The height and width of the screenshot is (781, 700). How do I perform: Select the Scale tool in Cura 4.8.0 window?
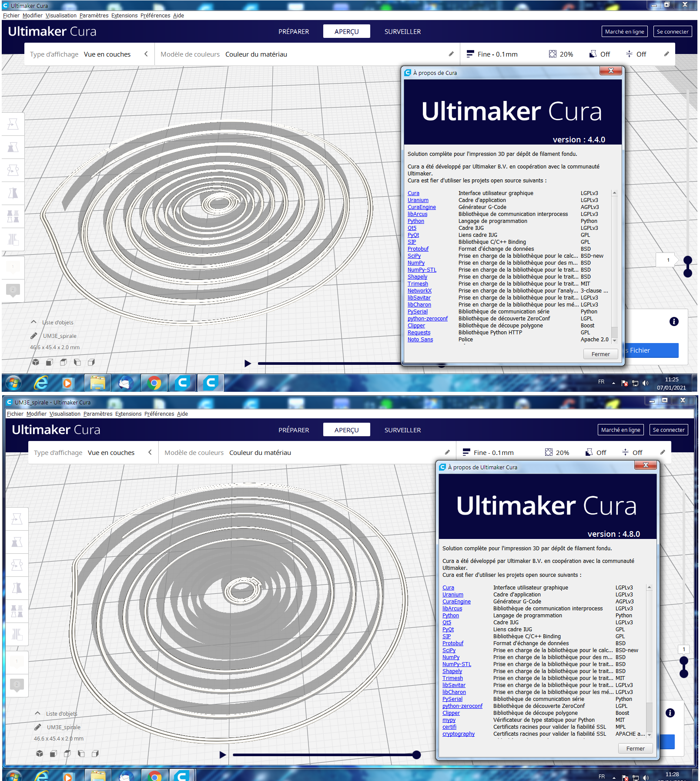pos(17,542)
